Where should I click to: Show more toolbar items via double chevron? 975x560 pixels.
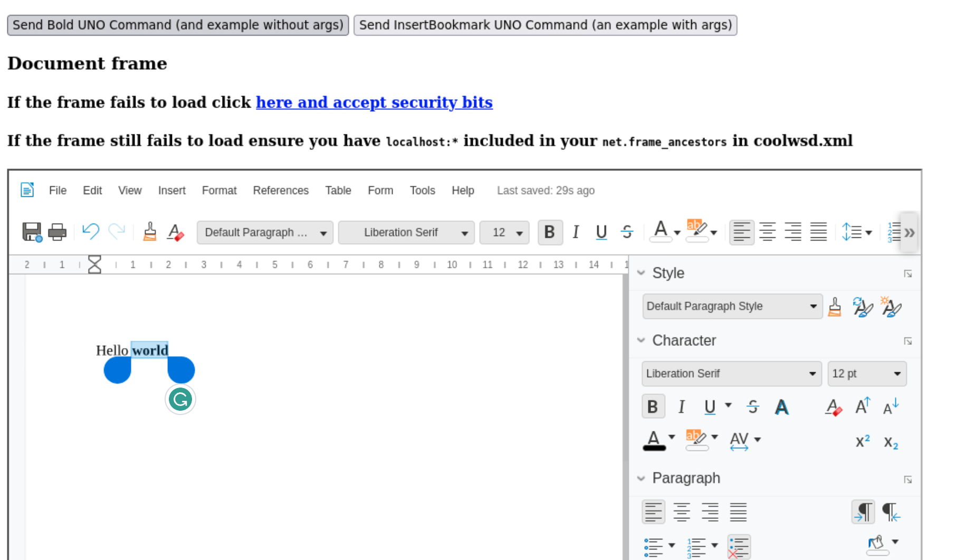point(910,233)
